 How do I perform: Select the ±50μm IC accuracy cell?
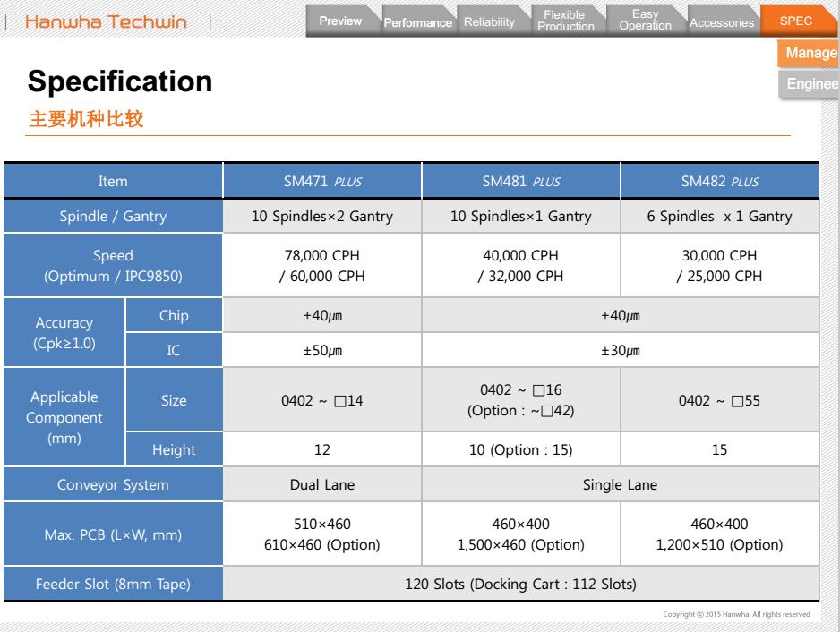click(x=322, y=350)
